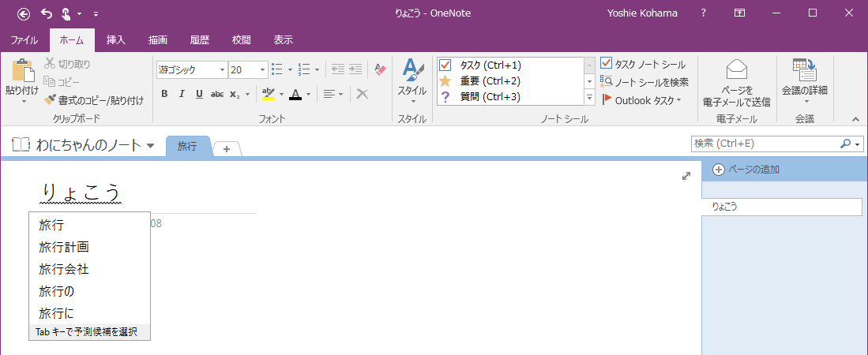The height and width of the screenshot is (355, 868).
Task: Click the back arrow in title bar
Action: (24, 13)
